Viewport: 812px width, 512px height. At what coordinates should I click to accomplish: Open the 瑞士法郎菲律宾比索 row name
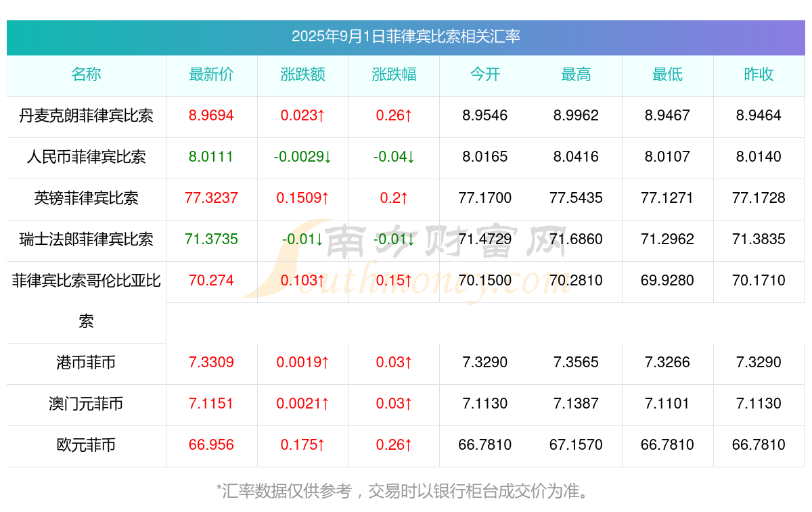tap(86, 239)
